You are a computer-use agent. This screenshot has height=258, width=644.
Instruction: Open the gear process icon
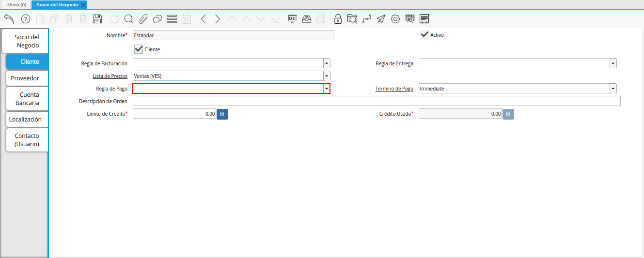coord(395,19)
